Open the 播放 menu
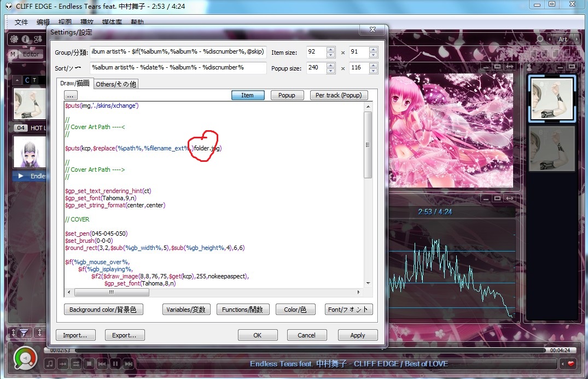 click(86, 22)
